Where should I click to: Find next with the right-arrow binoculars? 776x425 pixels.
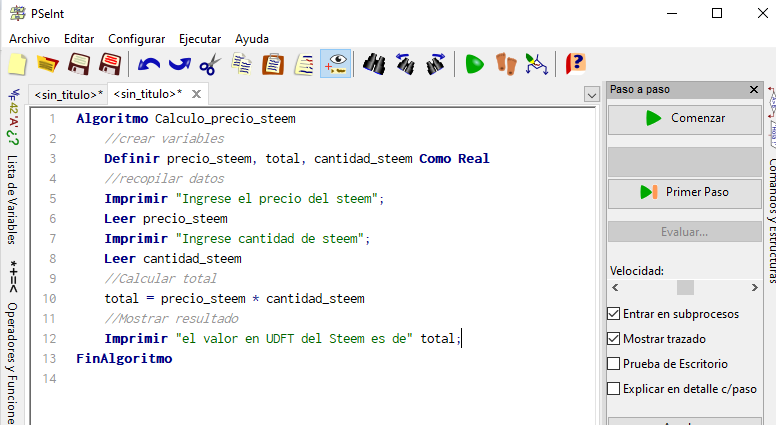tap(436, 64)
